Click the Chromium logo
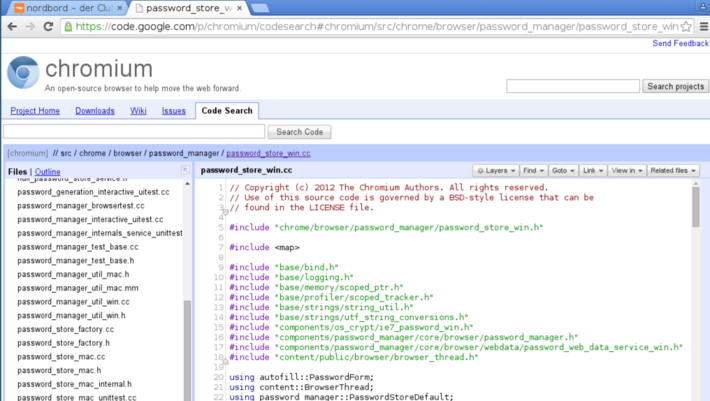The height and width of the screenshot is (401, 710). (x=23, y=72)
